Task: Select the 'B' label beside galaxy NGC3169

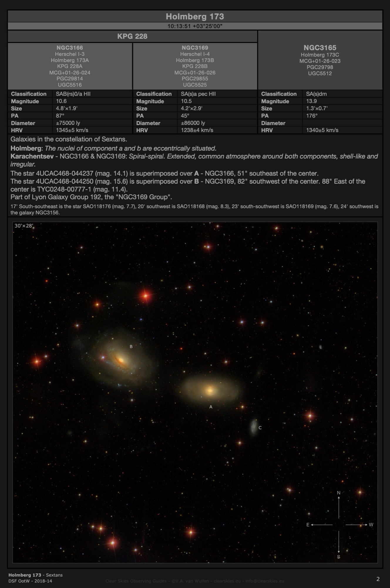Action: 131,347
